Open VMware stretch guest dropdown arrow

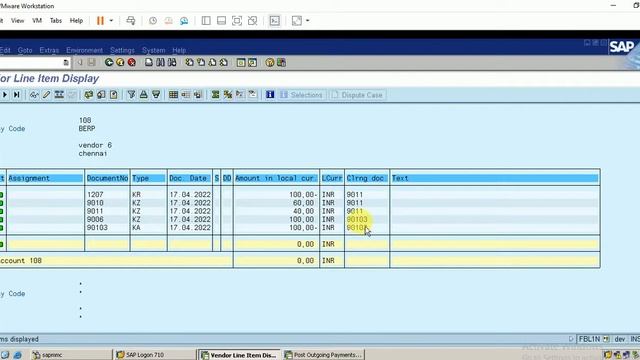307,20
